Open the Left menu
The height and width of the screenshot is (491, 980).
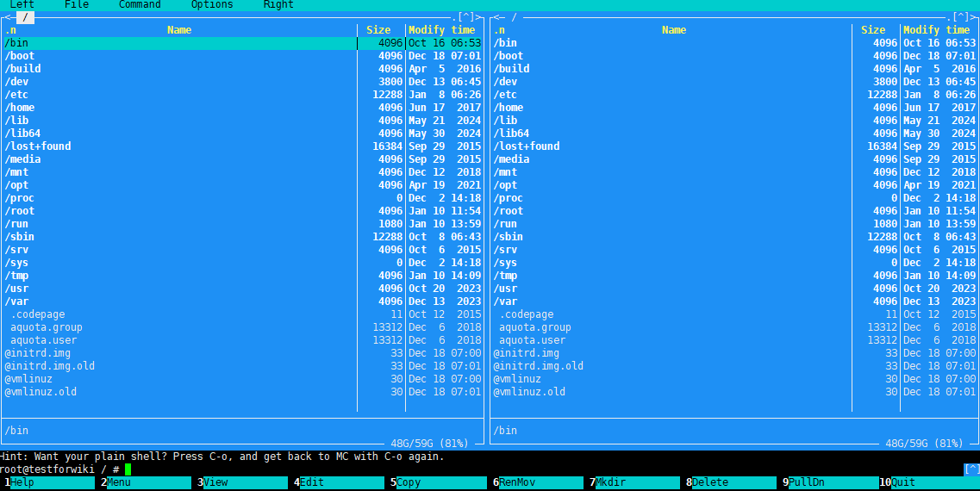(22, 4)
